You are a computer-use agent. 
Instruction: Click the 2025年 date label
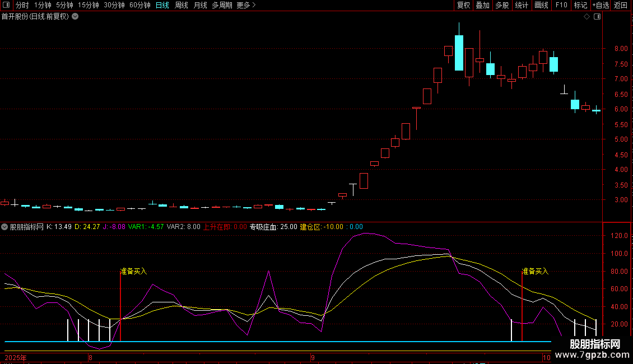[x=15, y=357]
